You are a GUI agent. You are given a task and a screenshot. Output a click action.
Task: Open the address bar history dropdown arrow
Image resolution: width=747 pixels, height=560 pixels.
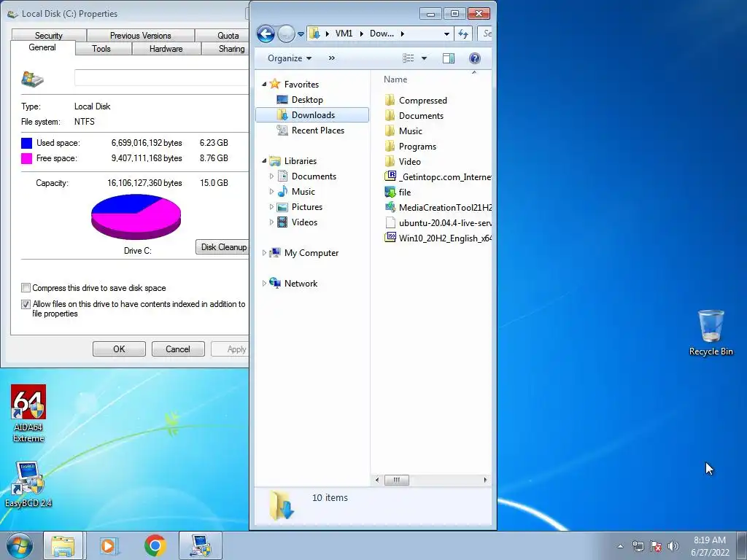446,34
